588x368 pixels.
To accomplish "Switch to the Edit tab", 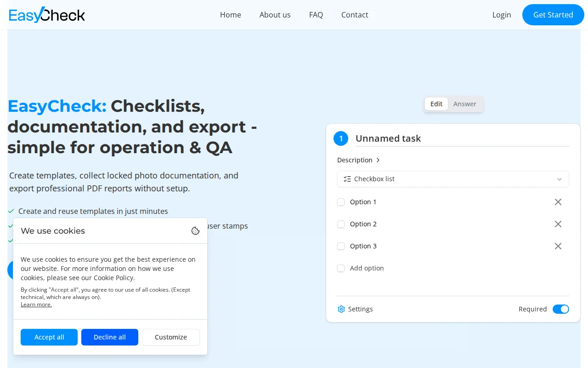I will (436, 104).
